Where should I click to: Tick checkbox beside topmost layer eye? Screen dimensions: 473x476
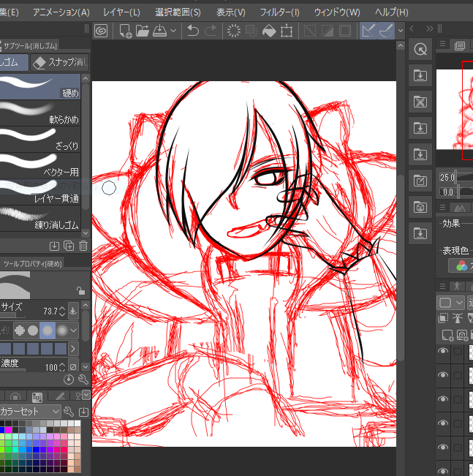458,351
